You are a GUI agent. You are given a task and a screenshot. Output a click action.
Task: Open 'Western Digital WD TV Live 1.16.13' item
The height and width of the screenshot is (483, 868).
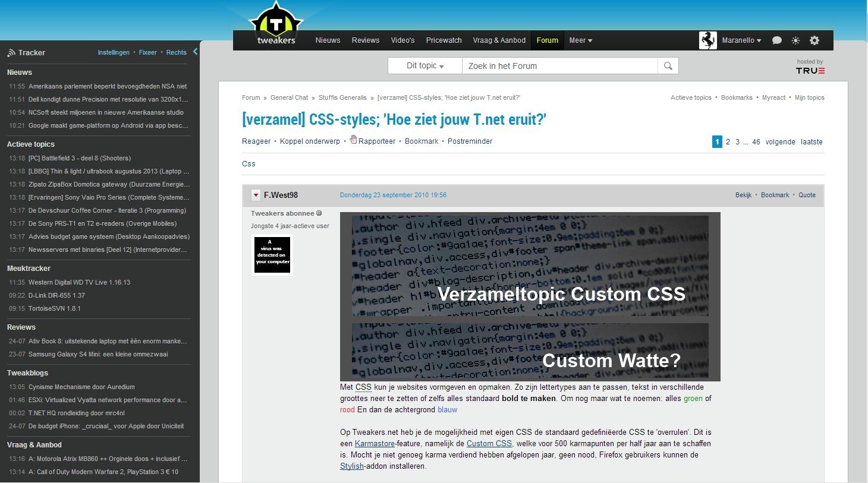coord(79,282)
